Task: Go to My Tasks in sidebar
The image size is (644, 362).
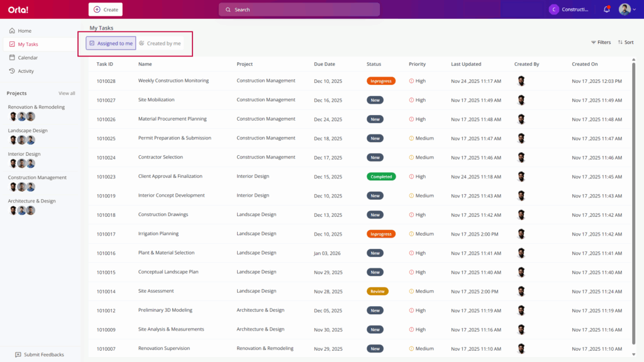Action: point(28,45)
